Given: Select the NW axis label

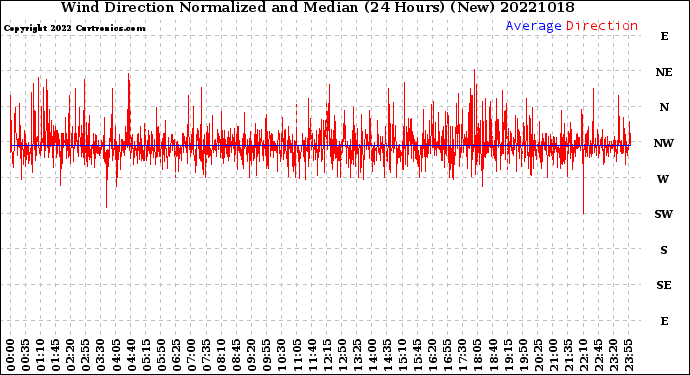Looking at the screenshot, I should (x=663, y=143).
